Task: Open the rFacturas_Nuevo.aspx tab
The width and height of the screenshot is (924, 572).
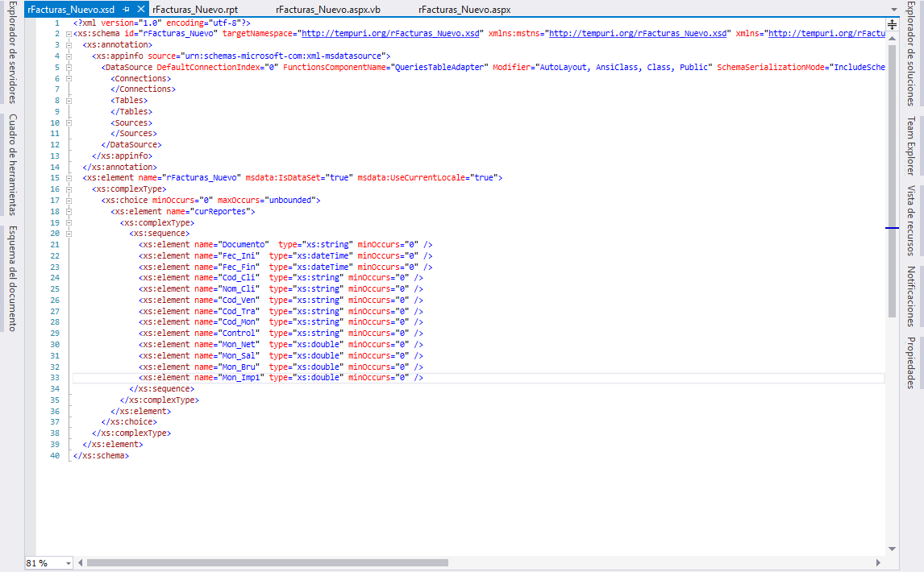Action: point(464,10)
